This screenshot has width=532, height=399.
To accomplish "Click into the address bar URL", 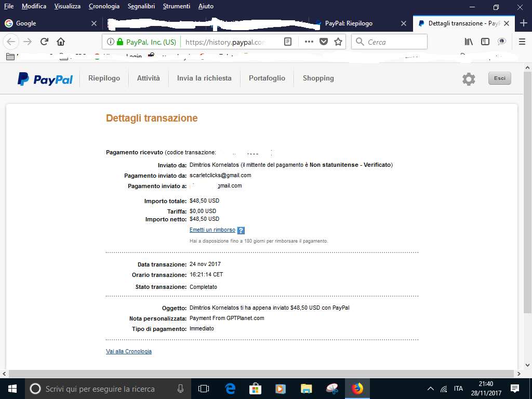I will [x=225, y=42].
